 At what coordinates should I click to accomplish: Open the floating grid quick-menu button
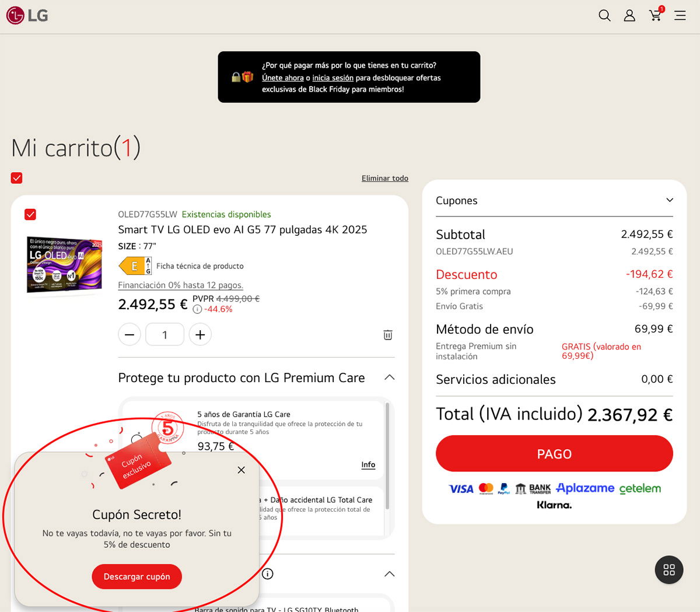pos(669,570)
